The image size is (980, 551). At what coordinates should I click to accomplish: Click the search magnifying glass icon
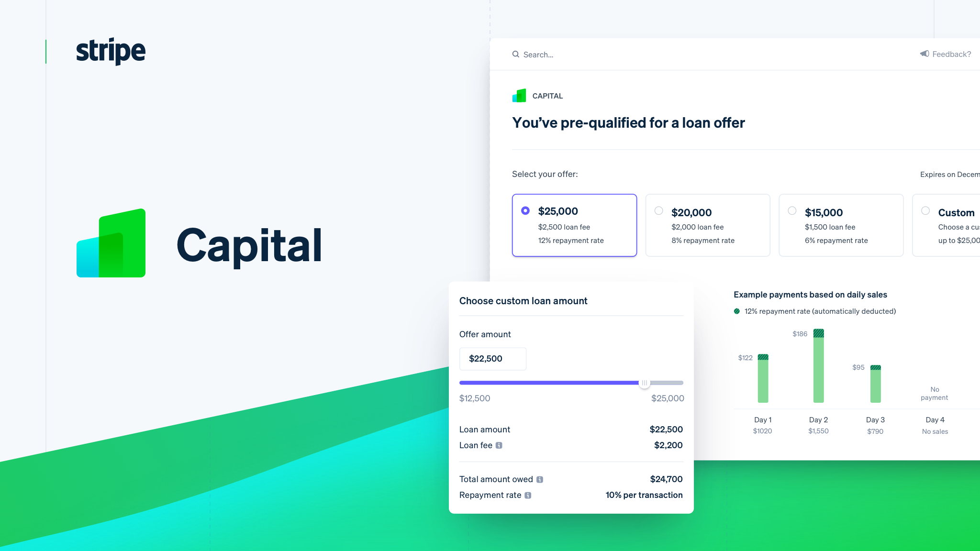click(515, 55)
